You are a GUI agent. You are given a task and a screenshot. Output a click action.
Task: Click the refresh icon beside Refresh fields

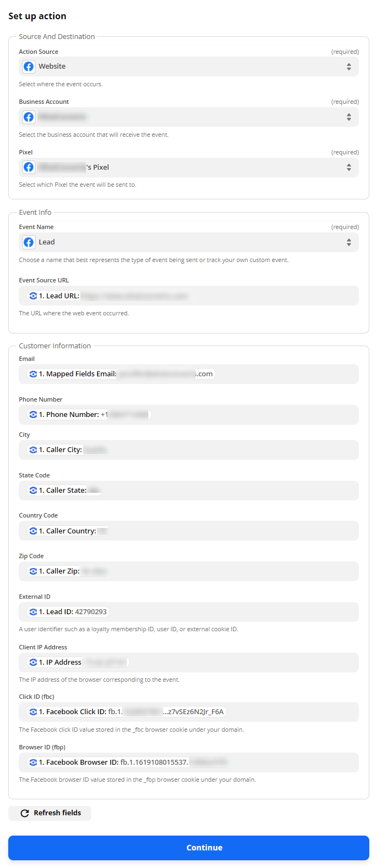coord(25,813)
